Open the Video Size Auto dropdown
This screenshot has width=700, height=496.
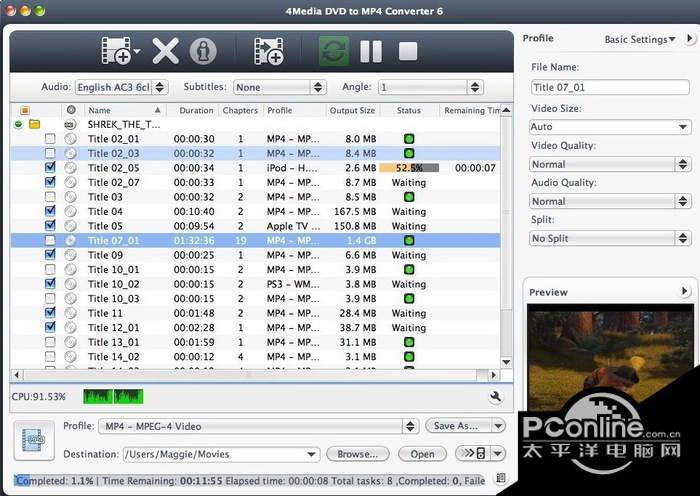click(609, 127)
